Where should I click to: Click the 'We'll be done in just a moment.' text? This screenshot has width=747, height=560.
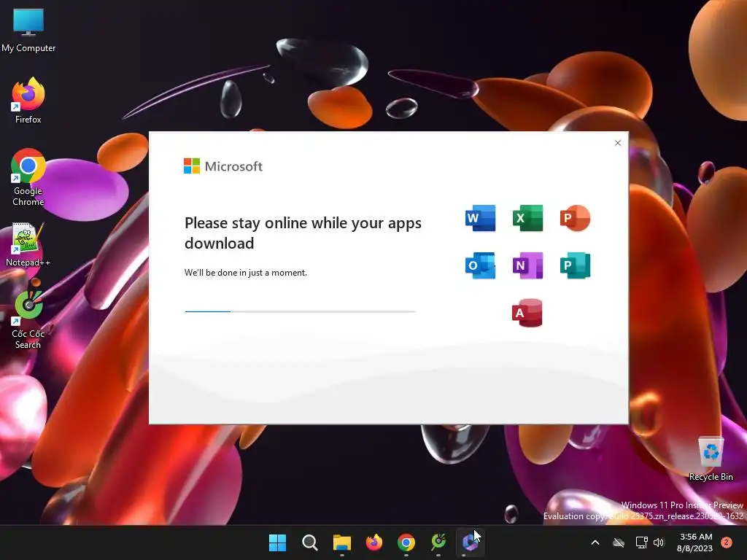coord(246,273)
